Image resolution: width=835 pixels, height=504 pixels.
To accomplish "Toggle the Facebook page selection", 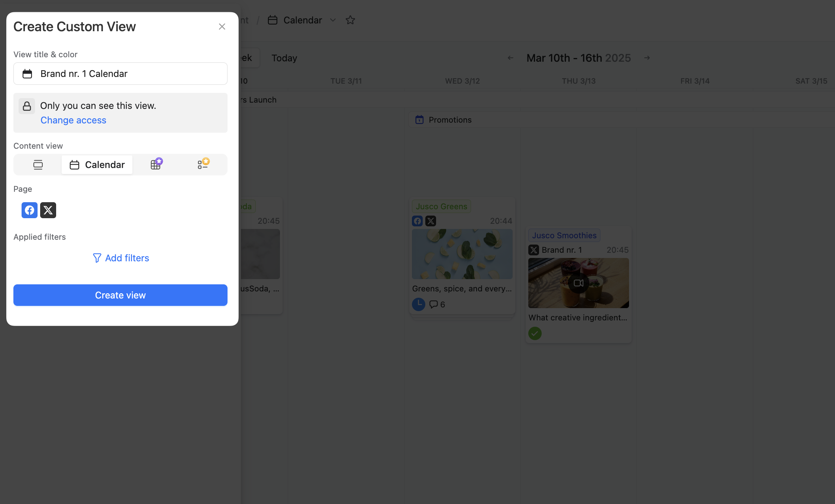I will [x=29, y=210].
